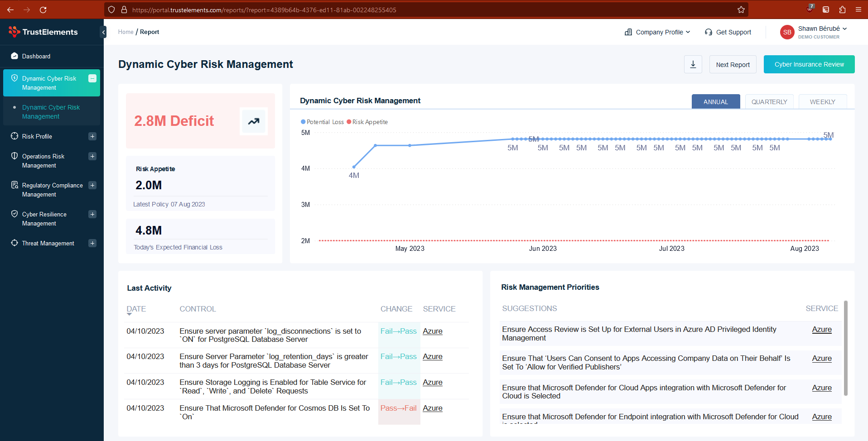Viewport: 868px width, 441px height.
Task: Click the Get Support headset icon
Action: click(709, 32)
